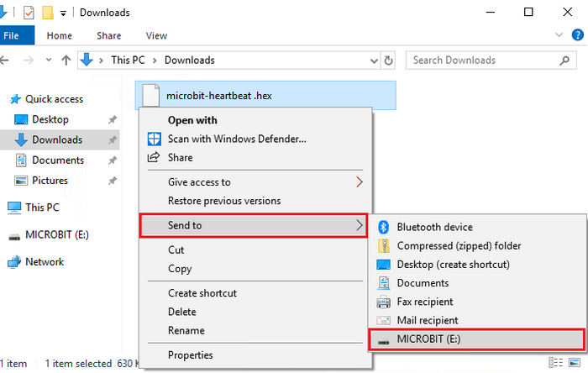Click the New folder quick access icon
The image size is (588, 373).
point(48,13)
